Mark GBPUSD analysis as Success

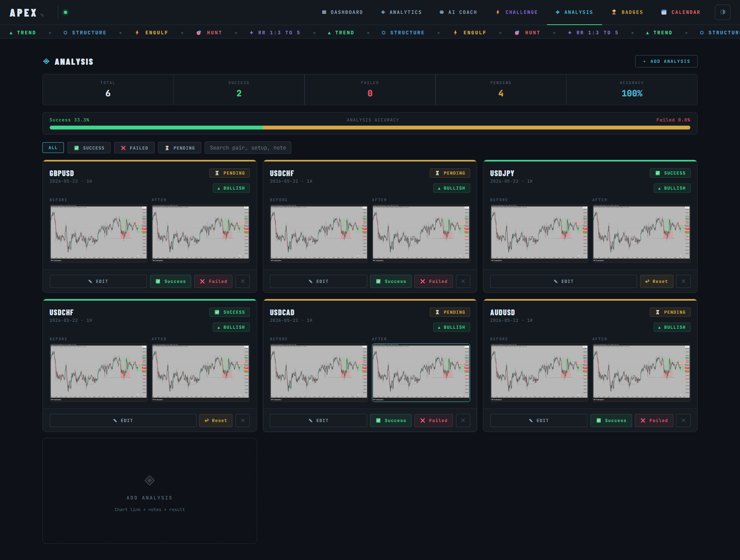click(170, 281)
